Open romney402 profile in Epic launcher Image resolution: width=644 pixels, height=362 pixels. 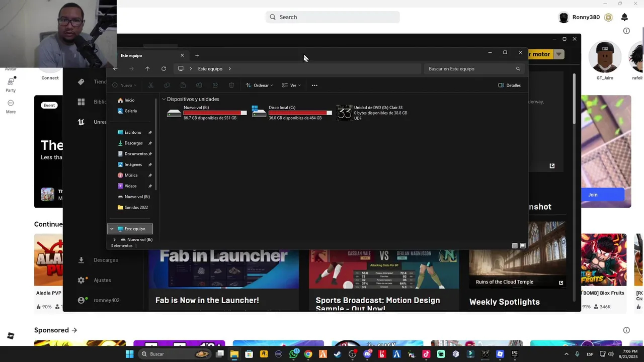pyautogui.click(x=99, y=300)
